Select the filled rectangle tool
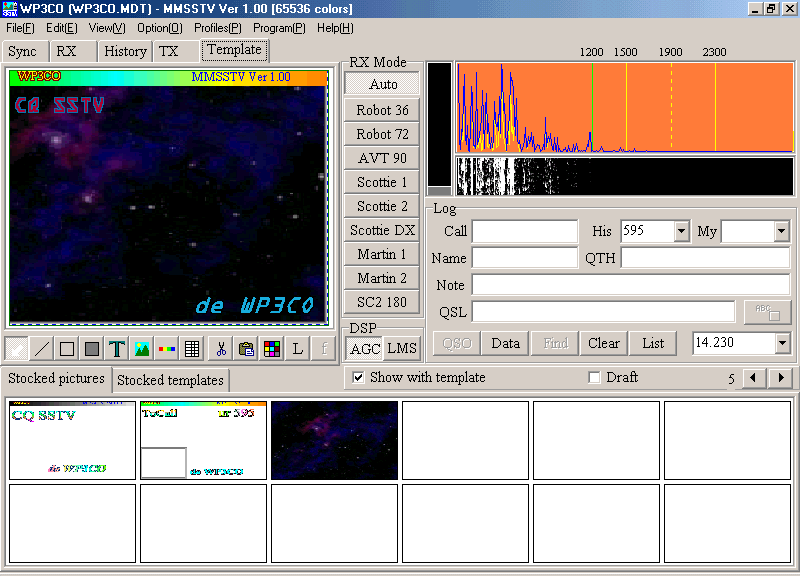 point(92,349)
